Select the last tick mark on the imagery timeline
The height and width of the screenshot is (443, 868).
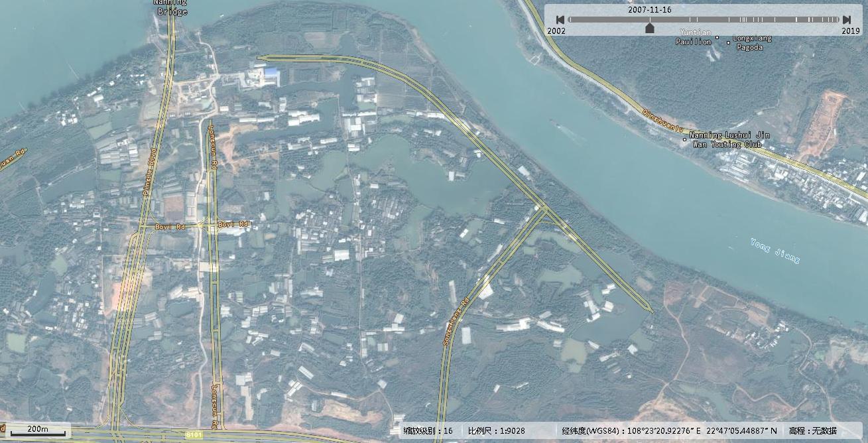pyautogui.click(x=834, y=20)
